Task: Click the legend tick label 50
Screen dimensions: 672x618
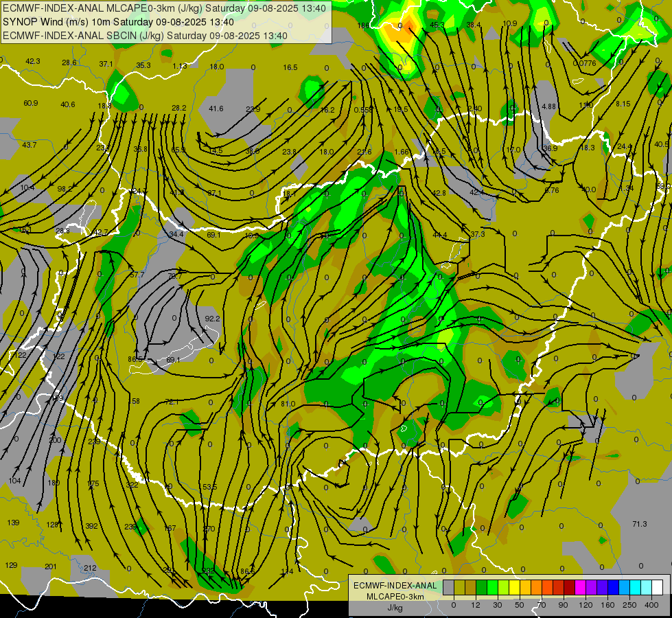Action: (520, 605)
